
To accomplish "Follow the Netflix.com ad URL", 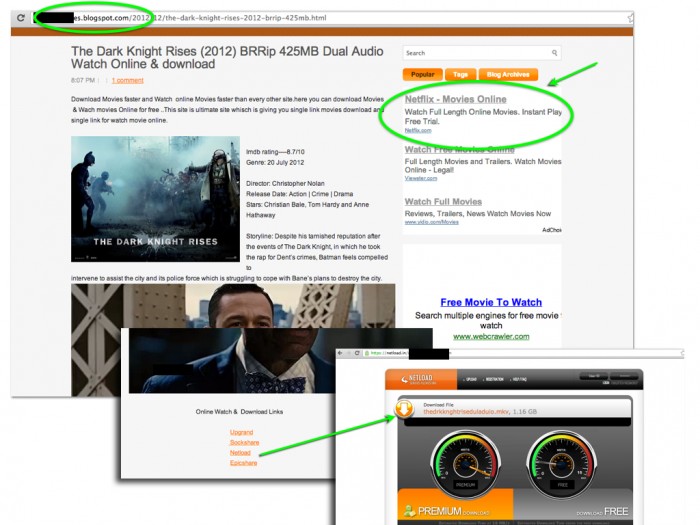I will pyautogui.click(x=418, y=130).
